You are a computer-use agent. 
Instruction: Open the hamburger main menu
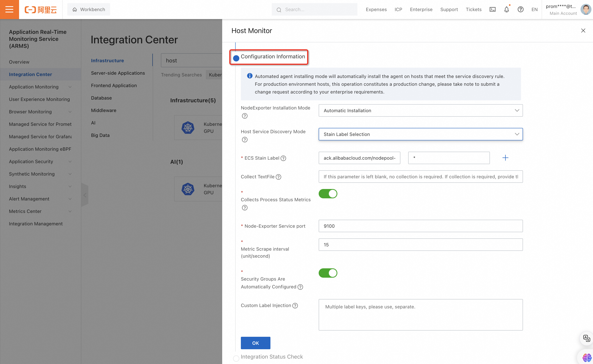pyautogui.click(x=9, y=9)
